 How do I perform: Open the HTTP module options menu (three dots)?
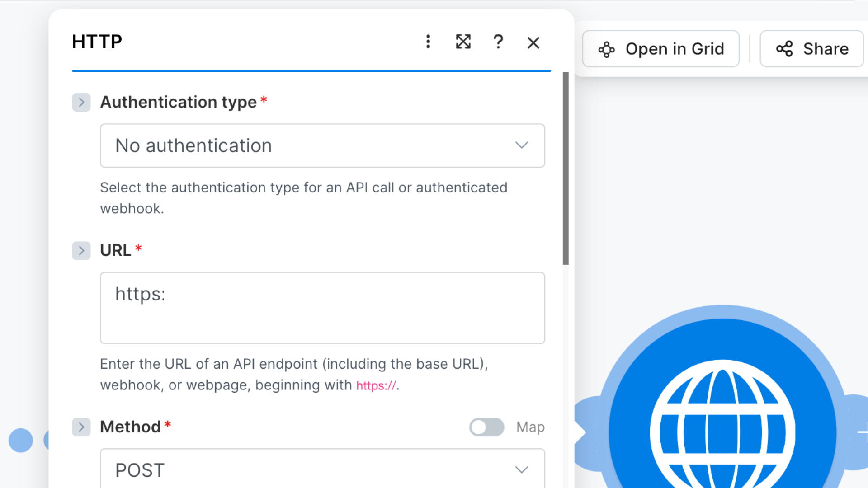[428, 42]
